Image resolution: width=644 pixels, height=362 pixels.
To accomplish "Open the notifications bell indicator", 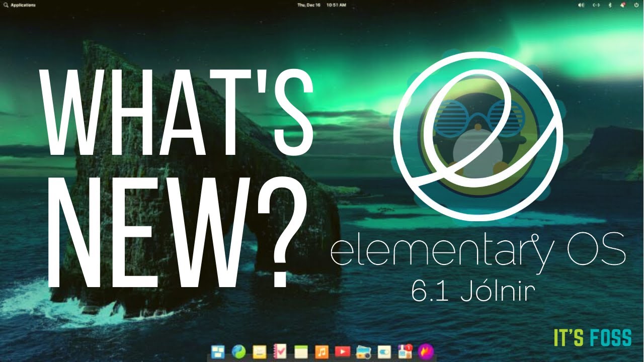I will [x=623, y=5].
